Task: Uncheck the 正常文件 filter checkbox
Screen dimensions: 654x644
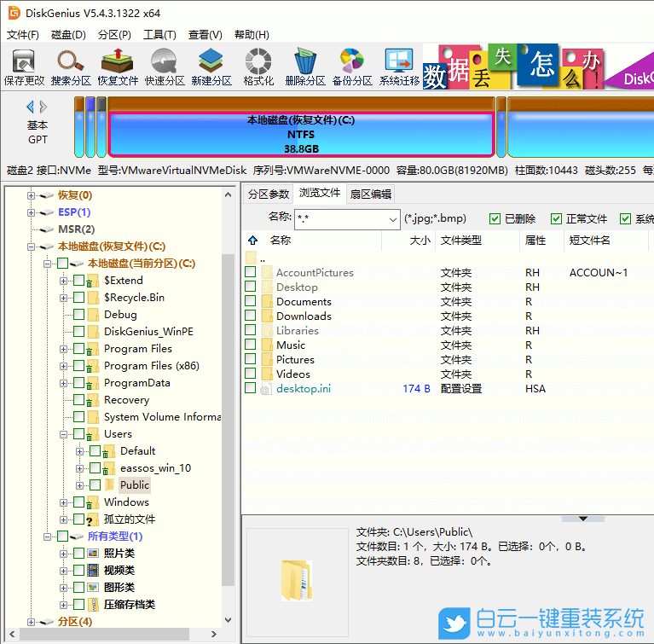Action: coord(557,219)
